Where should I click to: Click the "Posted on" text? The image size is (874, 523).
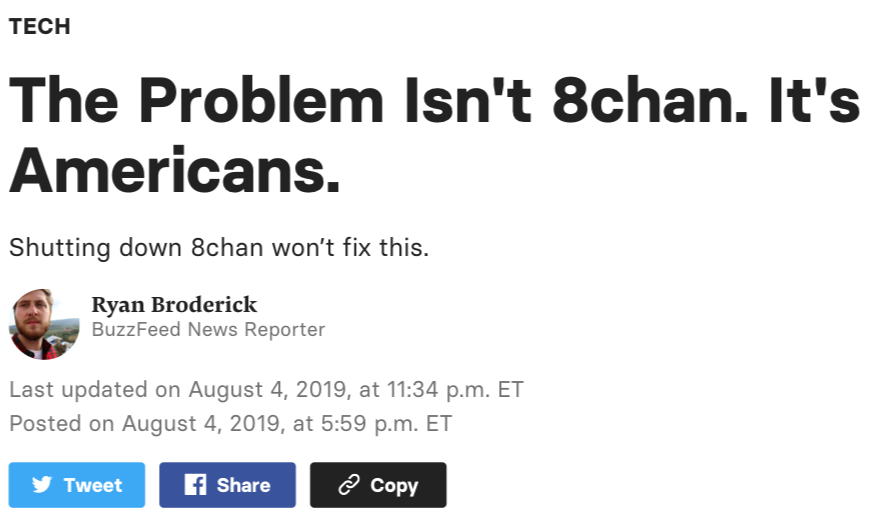[x=62, y=423]
